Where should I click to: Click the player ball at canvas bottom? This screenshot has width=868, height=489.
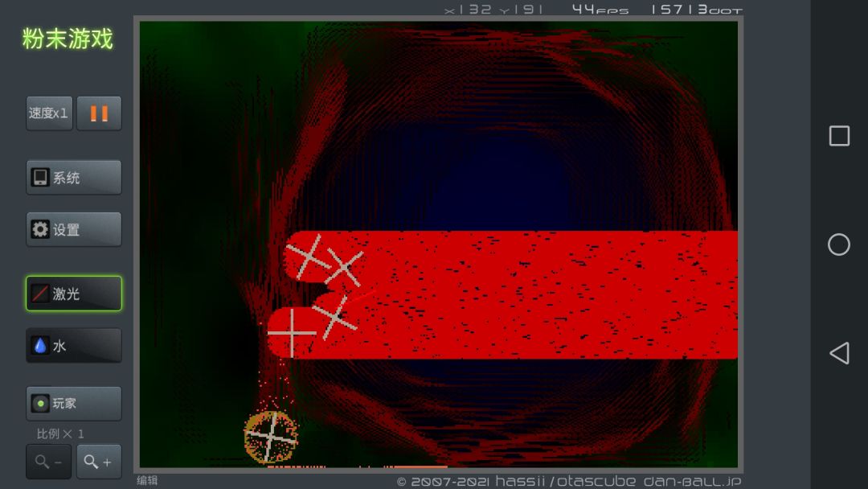click(x=271, y=437)
